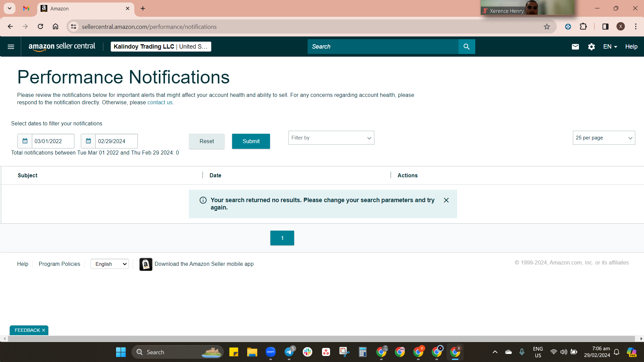This screenshot has height=362, width=644.
Task: Open the Chrome three-dot menu
Action: [x=636, y=26]
